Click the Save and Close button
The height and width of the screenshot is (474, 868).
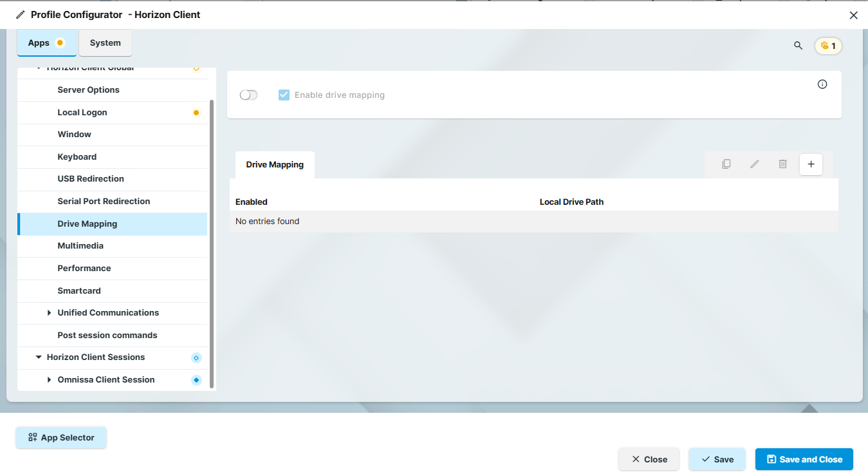click(804, 459)
